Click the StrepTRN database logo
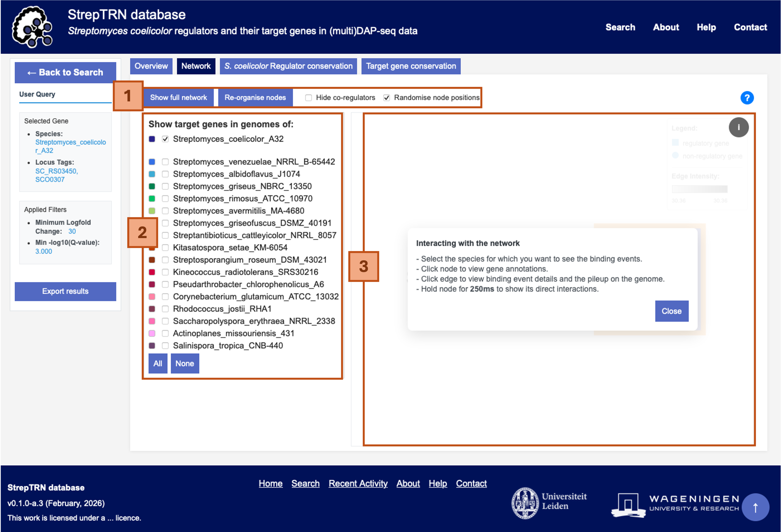 click(x=33, y=27)
